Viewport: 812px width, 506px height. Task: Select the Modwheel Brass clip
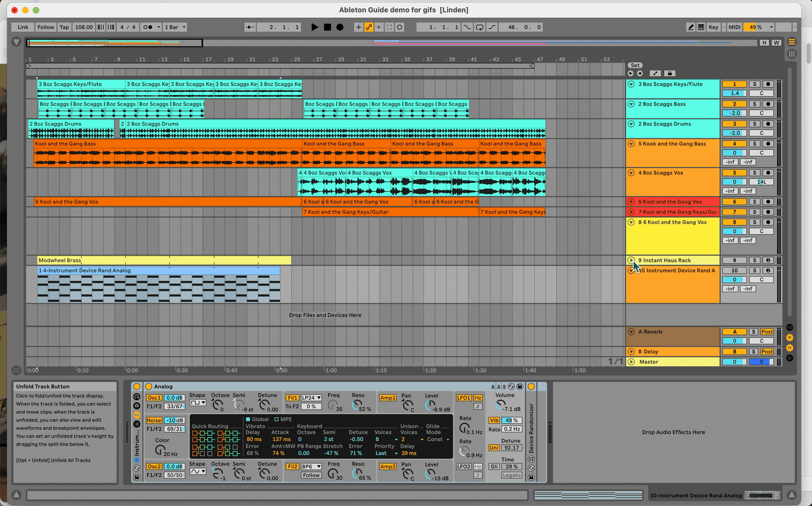(164, 260)
